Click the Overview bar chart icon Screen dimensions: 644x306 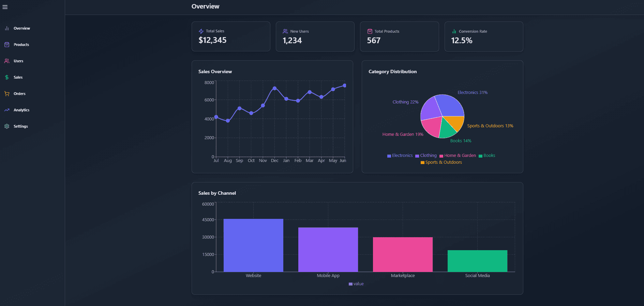[7, 28]
